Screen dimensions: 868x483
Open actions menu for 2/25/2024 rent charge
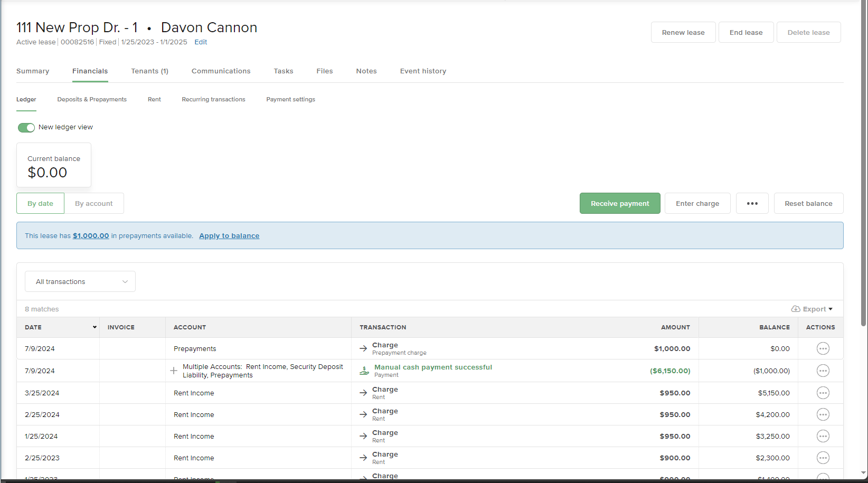click(x=823, y=414)
